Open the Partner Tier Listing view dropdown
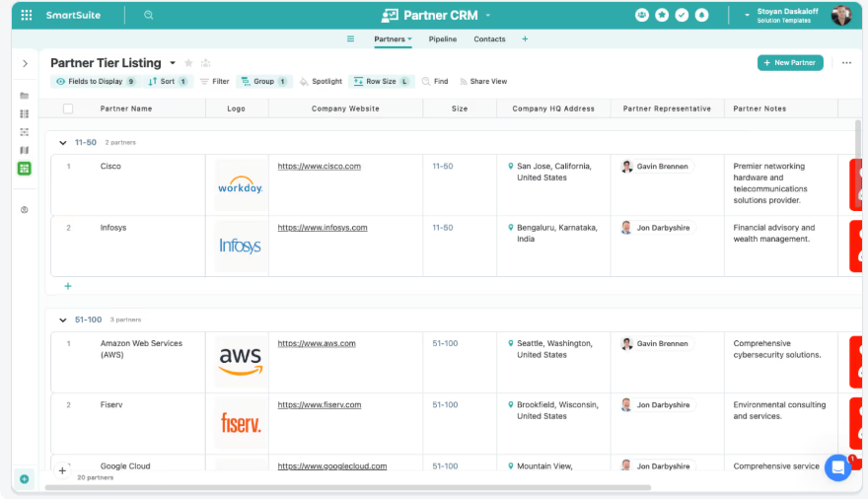This screenshot has height=499, width=868. tap(173, 63)
